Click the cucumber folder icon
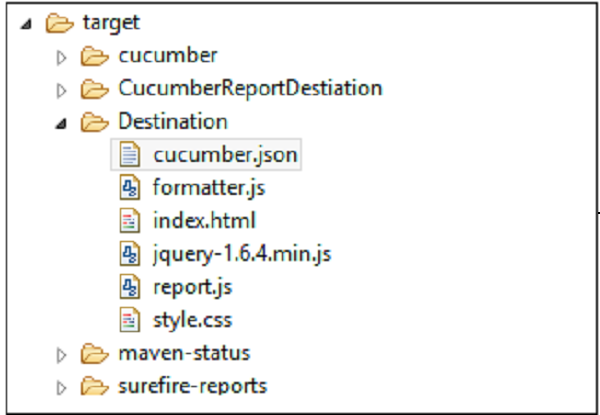The width and height of the screenshot is (600, 415). 94,56
